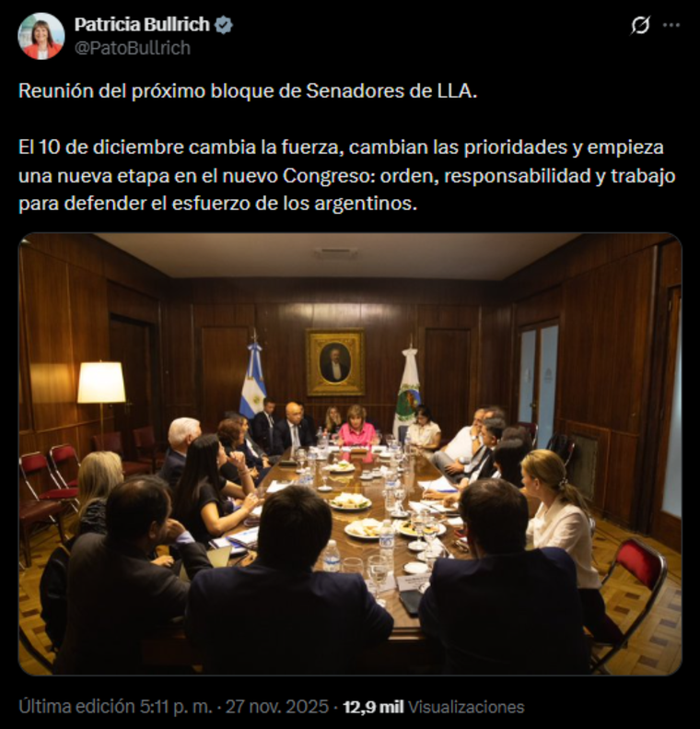Viewport: 700px width, 729px height.
Task: Click the blue verified badge
Action: [224, 25]
